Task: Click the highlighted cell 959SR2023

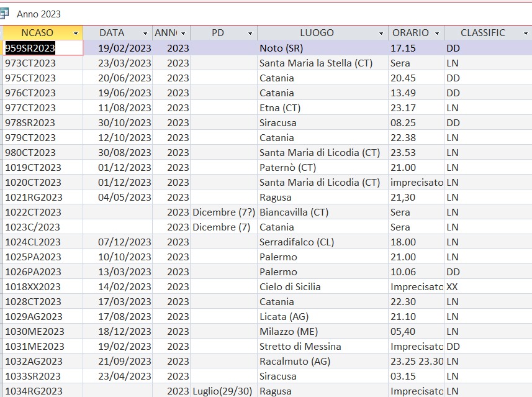Action: [43, 48]
